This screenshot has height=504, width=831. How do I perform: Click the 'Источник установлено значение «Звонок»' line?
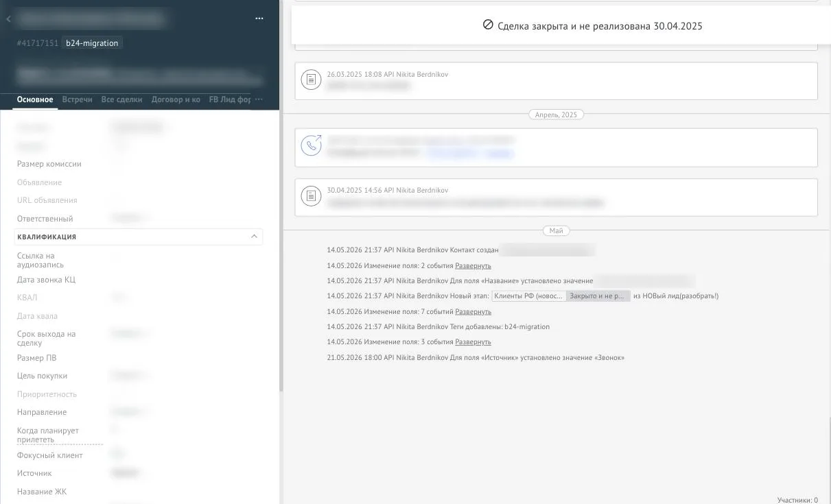point(476,357)
